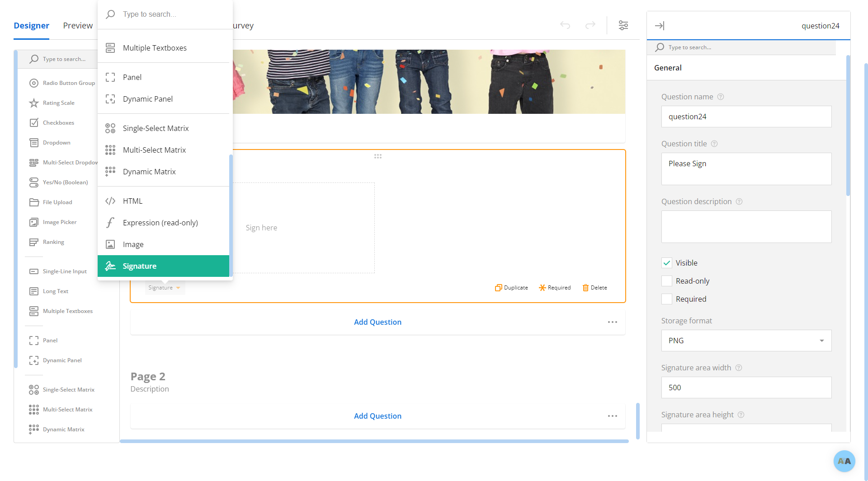The image size is (868, 481).
Task: Expand the Signature question type selector
Action: [165, 288]
